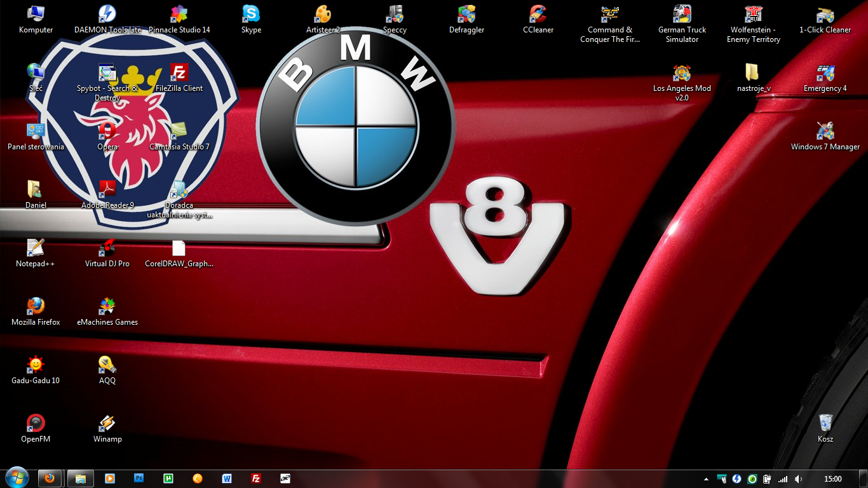868x488 pixels.
Task: Open the Windows Start menu
Action: (17, 478)
